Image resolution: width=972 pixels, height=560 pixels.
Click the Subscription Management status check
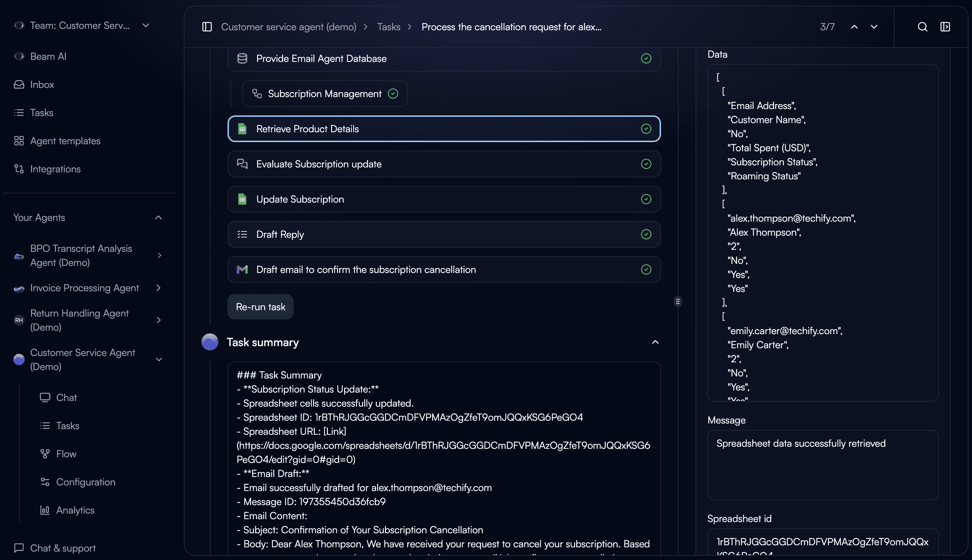pyautogui.click(x=393, y=94)
